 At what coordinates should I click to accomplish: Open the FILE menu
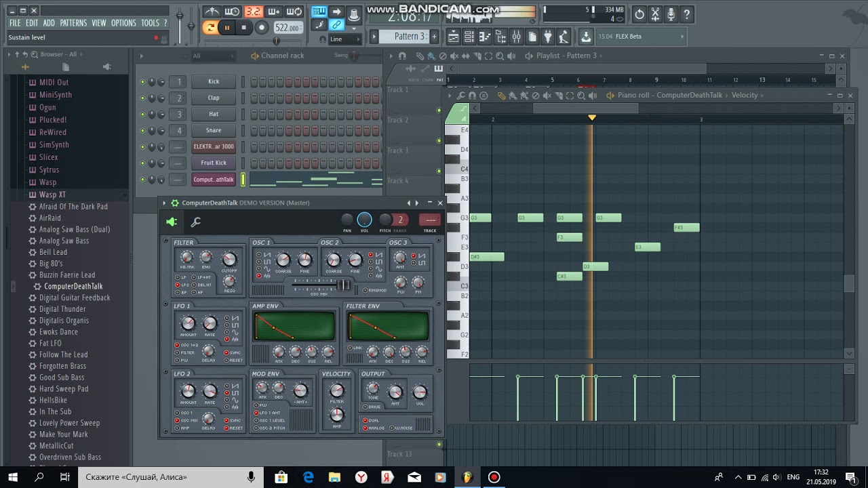tap(15, 23)
